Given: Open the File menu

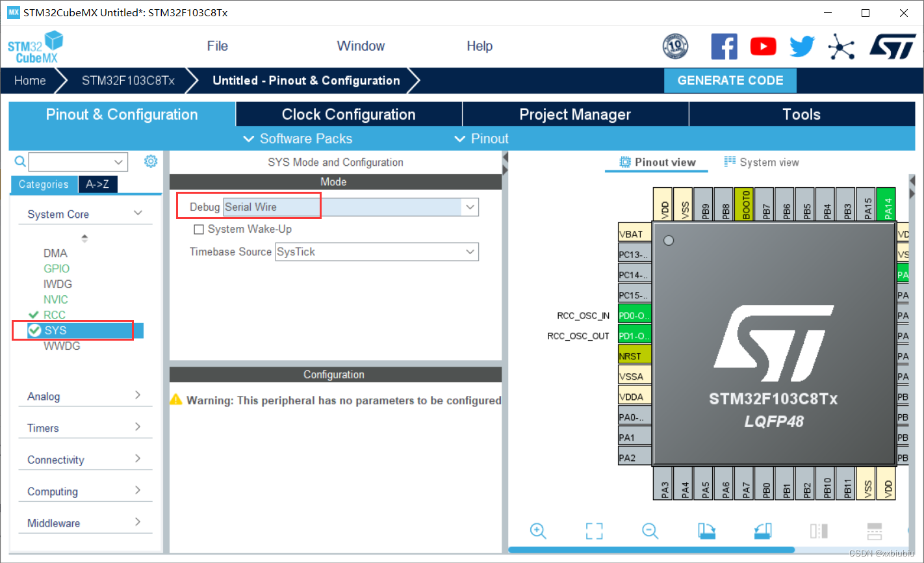Looking at the screenshot, I should click(217, 46).
